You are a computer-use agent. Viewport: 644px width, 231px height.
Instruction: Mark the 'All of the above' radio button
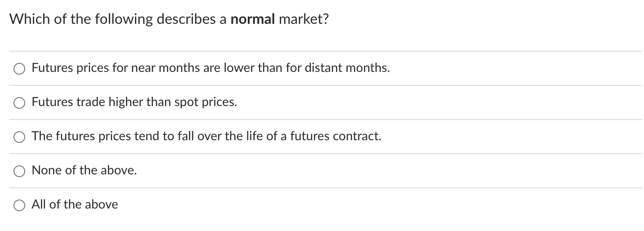(x=19, y=205)
